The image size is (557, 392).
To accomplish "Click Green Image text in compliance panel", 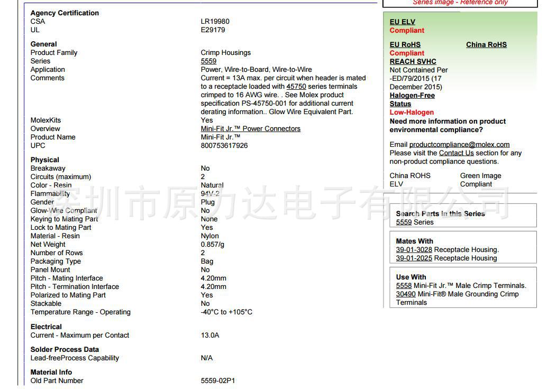I will click(x=481, y=176).
